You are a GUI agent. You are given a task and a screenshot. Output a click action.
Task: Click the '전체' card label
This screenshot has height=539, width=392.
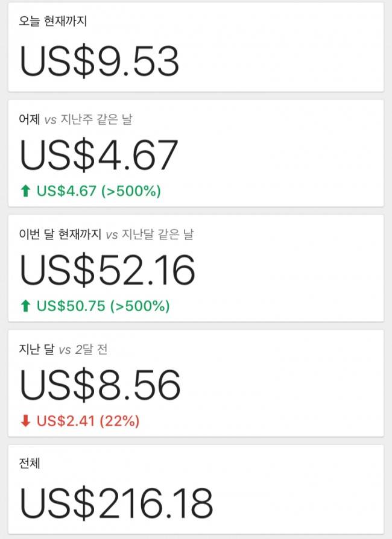click(x=30, y=464)
